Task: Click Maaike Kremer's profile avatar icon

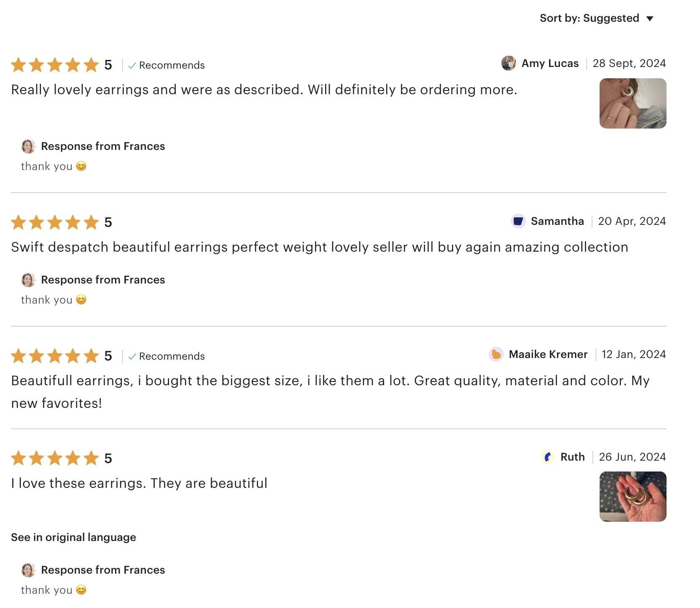Action: click(496, 355)
